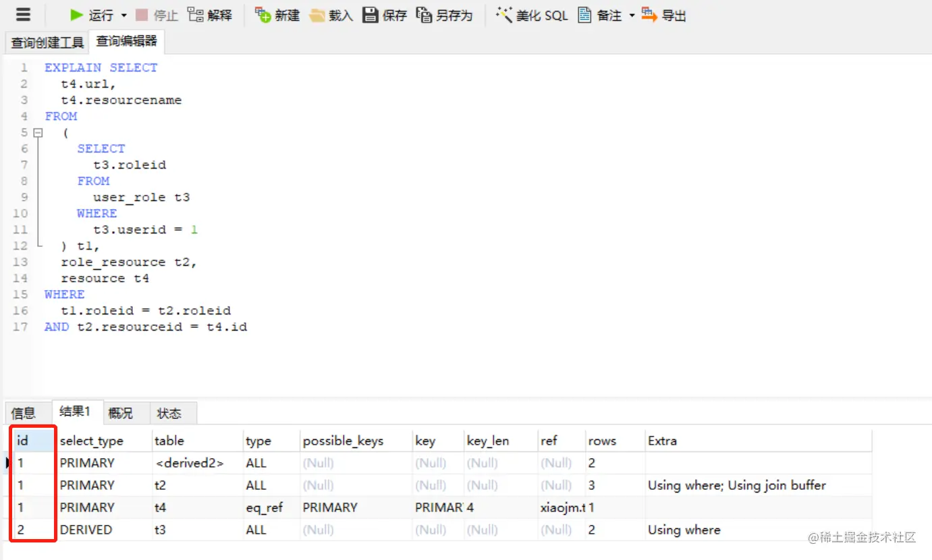The width and height of the screenshot is (932, 560).
Task: Sort by the select_type column header
Action: click(x=103, y=441)
